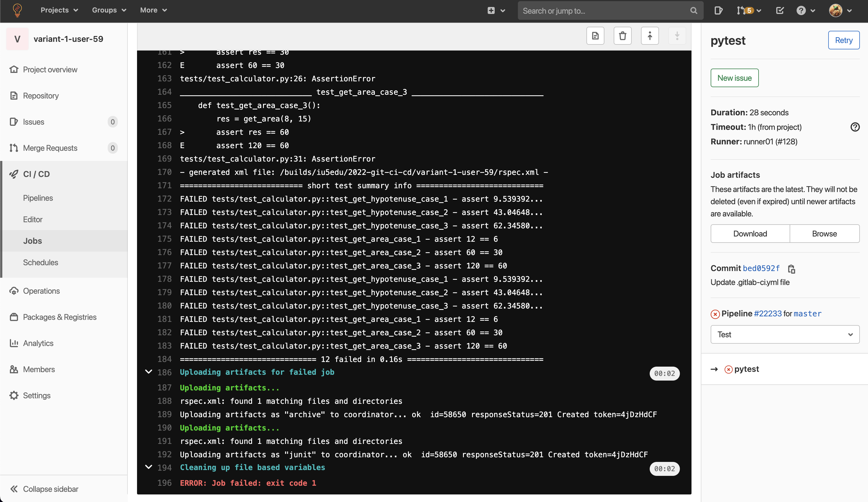The height and width of the screenshot is (502, 868).
Task: Open the new item plus dropdown
Action: pyautogui.click(x=496, y=11)
